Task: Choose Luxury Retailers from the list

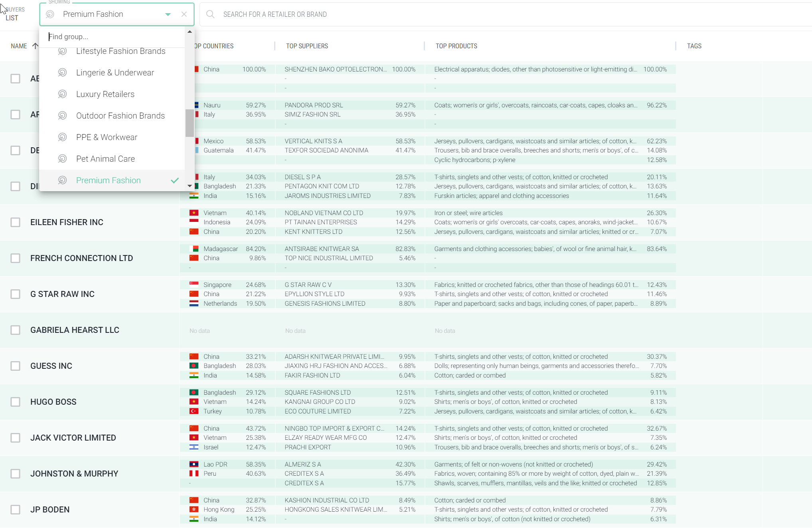Action: [x=112, y=94]
